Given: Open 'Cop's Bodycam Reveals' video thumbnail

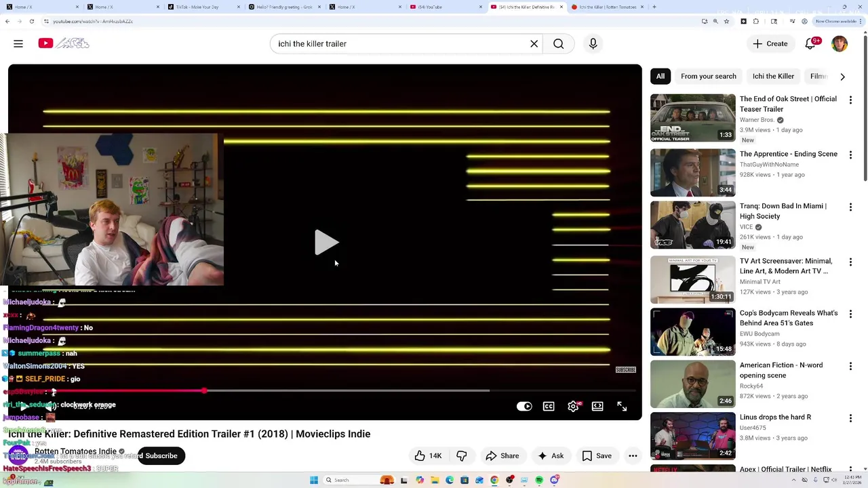Looking at the screenshot, I should [692, 332].
